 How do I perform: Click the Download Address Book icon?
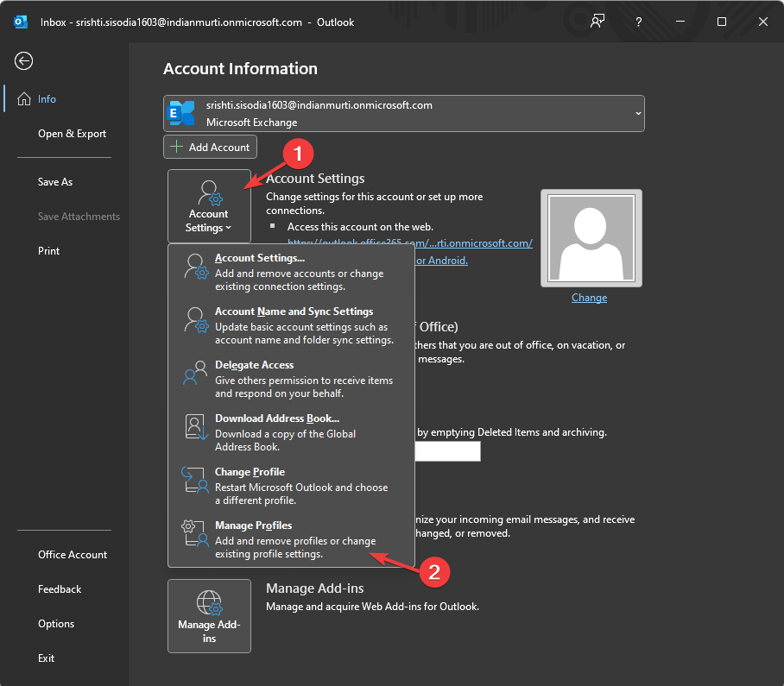[x=195, y=426]
